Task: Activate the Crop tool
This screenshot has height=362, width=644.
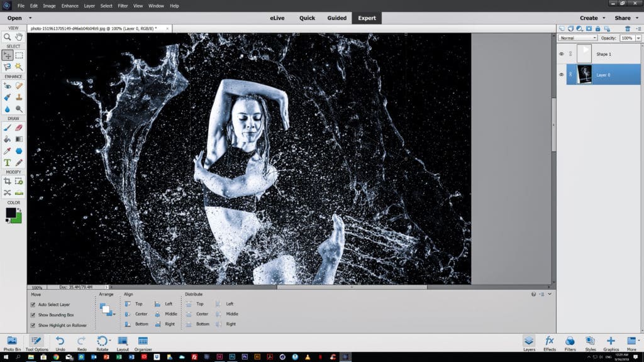Action: [7, 181]
